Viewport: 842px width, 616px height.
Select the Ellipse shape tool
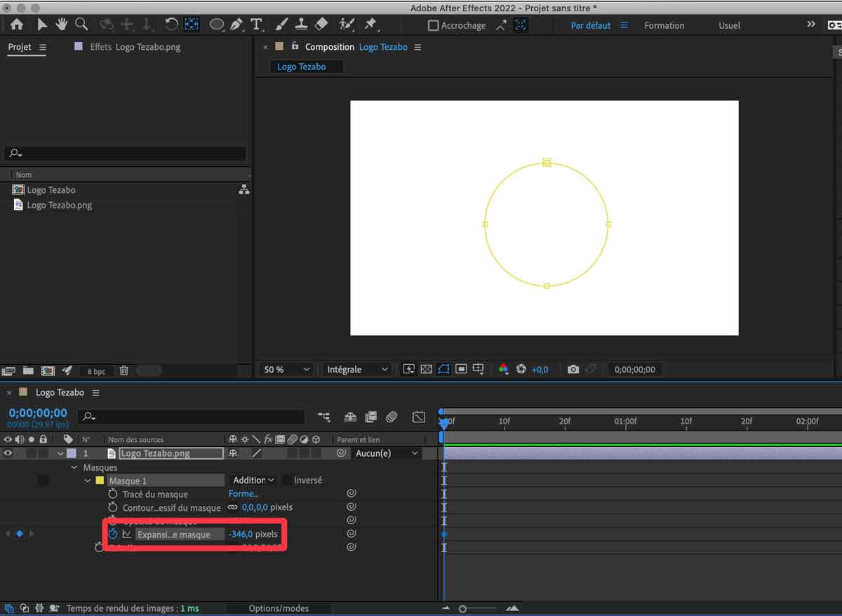(217, 25)
